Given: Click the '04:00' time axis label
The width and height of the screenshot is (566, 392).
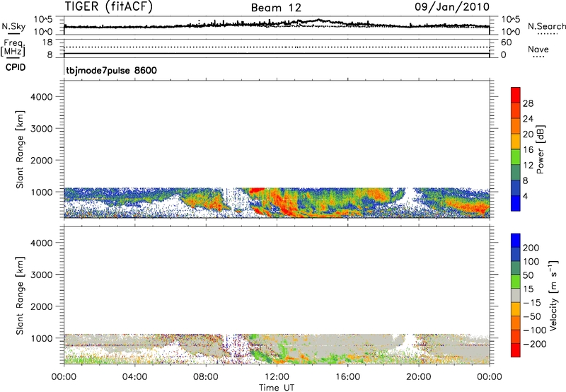Looking at the screenshot, I should tap(135, 377).
